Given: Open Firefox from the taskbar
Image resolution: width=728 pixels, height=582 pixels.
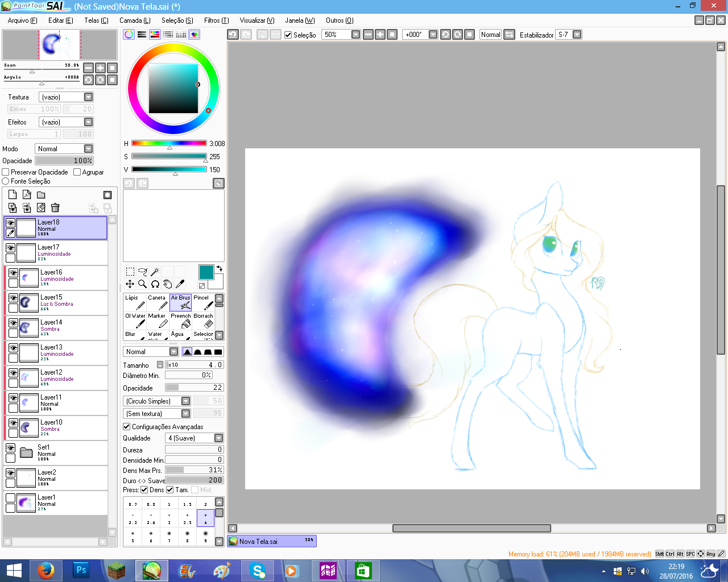Looking at the screenshot, I should [45, 571].
